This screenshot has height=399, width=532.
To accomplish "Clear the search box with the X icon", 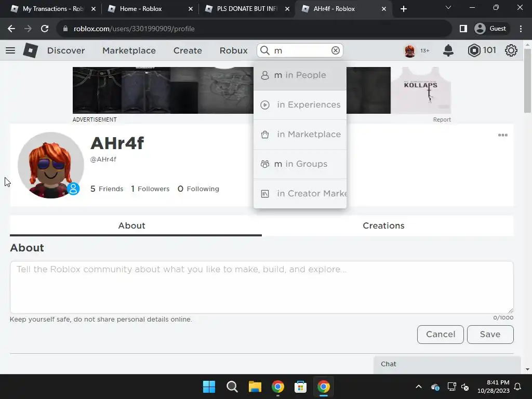I will tap(335, 50).
